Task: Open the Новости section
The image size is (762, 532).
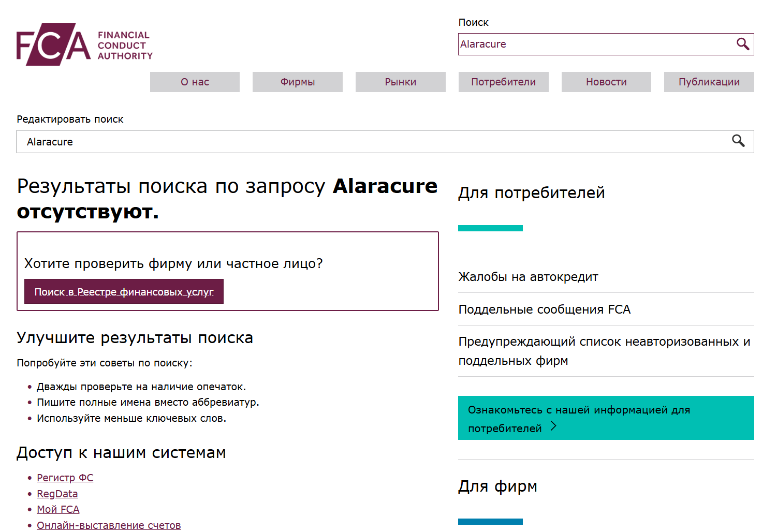Action: (x=606, y=81)
